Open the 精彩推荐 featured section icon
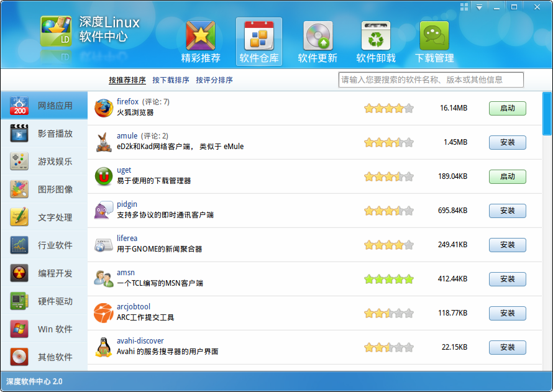Viewport: 553px width, 392px height. (x=201, y=35)
